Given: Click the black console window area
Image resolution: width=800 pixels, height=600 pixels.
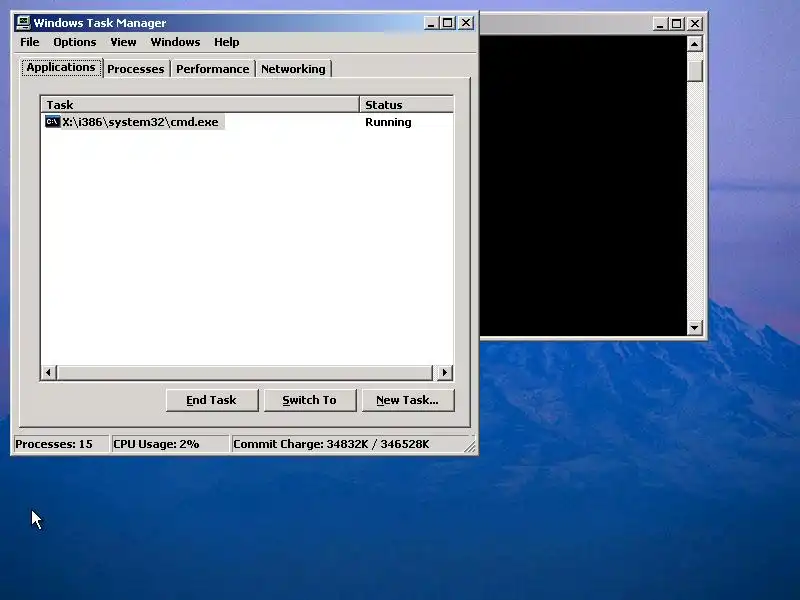Looking at the screenshot, I should [x=583, y=186].
